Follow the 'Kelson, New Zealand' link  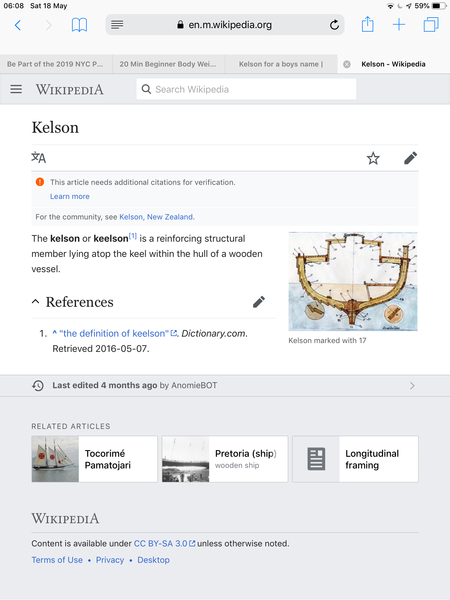point(156,217)
